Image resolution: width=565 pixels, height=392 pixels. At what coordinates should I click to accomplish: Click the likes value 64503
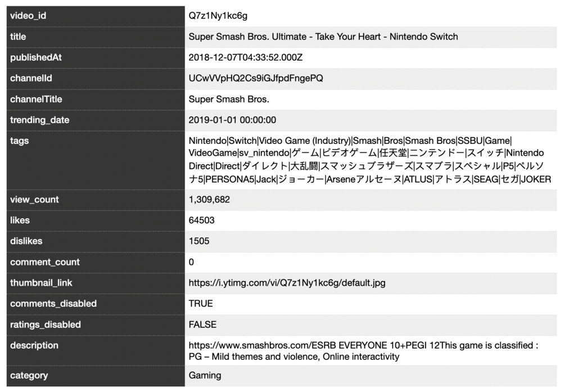[x=201, y=220]
